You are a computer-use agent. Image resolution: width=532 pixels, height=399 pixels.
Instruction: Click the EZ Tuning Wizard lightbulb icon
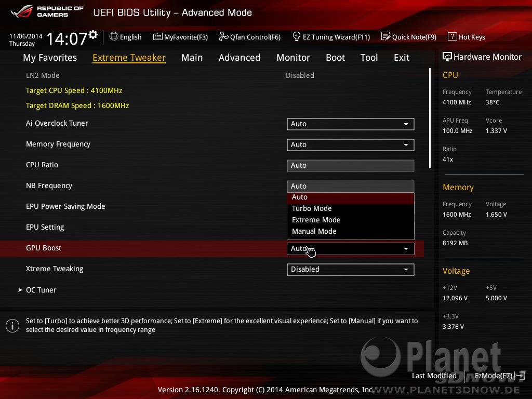coord(296,37)
